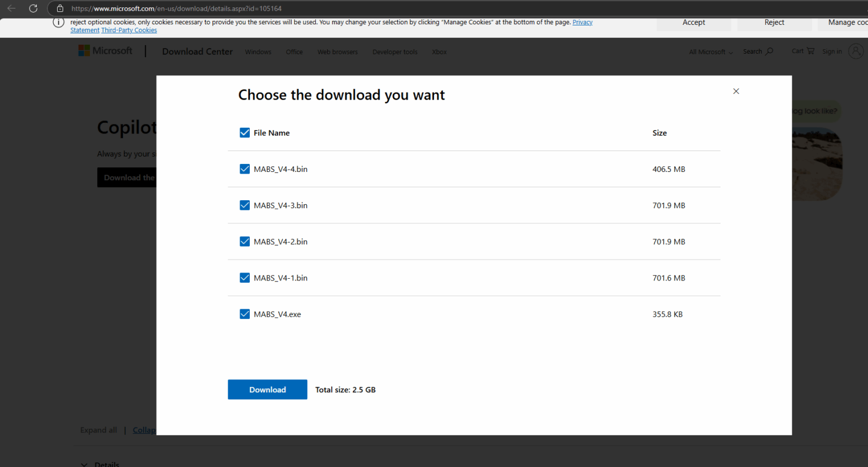This screenshot has height=467, width=868.
Task: Open the Xbox section of Download Center
Action: 439,51
